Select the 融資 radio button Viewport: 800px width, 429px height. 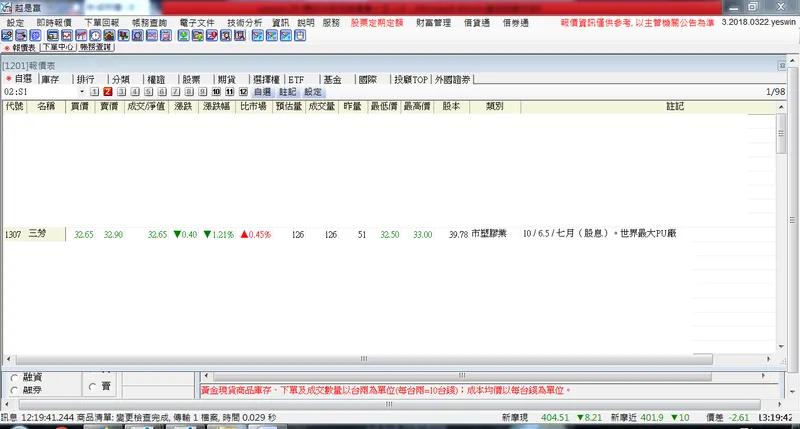click(14, 378)
